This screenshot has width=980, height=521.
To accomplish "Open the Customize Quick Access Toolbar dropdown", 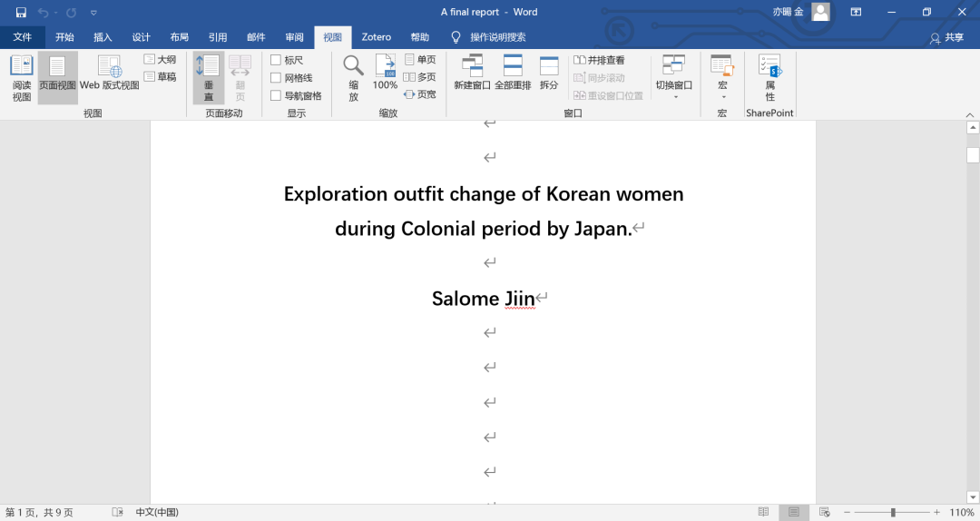I will pos(93,13).
